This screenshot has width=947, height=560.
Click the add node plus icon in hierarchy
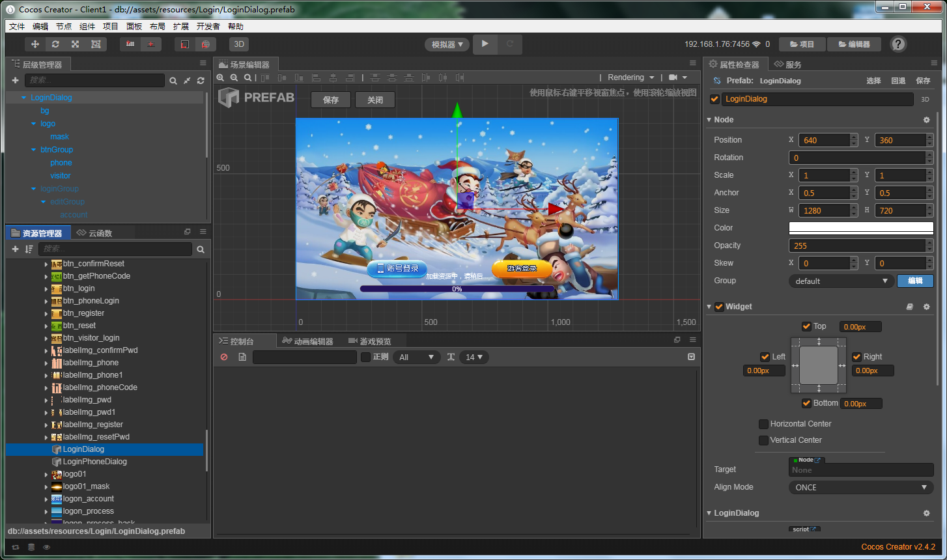tap(16, 80)
